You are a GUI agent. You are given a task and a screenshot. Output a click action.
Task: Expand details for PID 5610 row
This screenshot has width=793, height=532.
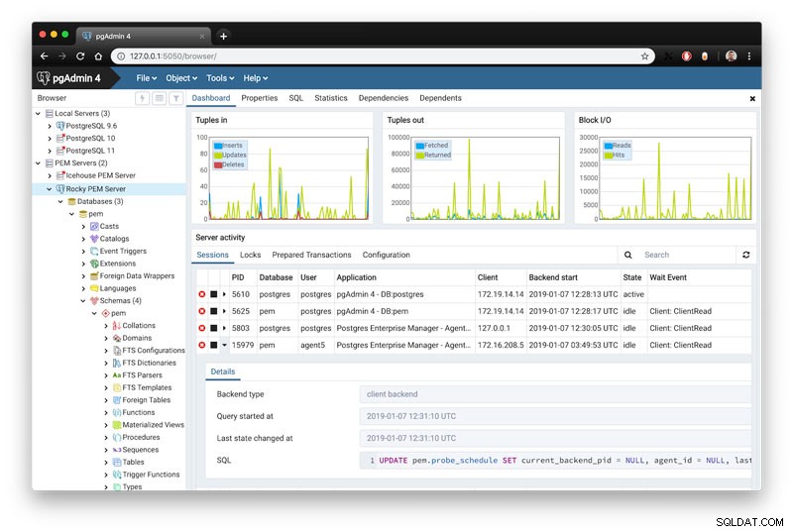click(x=225, y=294)
